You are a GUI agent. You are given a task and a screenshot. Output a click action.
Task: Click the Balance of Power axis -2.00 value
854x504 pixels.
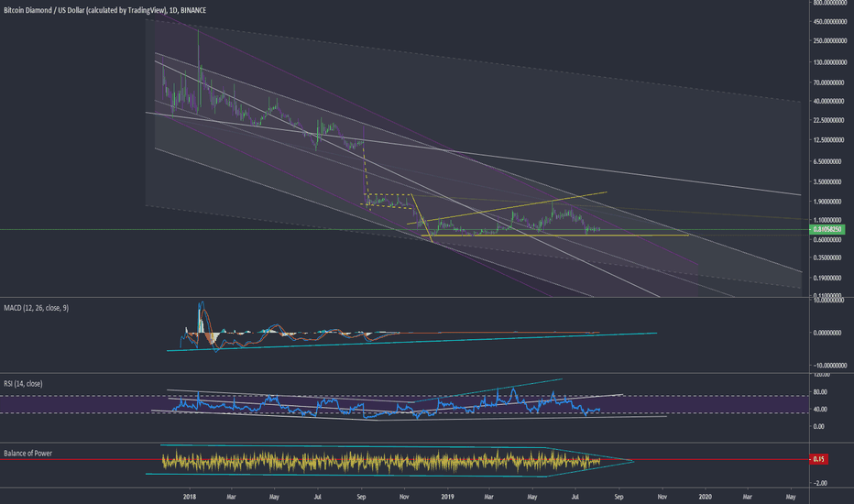click(x=821, y=483)
